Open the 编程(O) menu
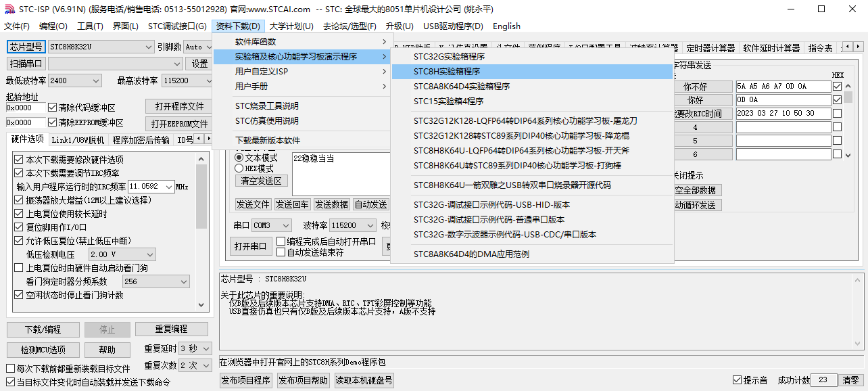Image resolution: width=868 pixels, height=391 pixels. pyautogui.click(x=53, y=26)
